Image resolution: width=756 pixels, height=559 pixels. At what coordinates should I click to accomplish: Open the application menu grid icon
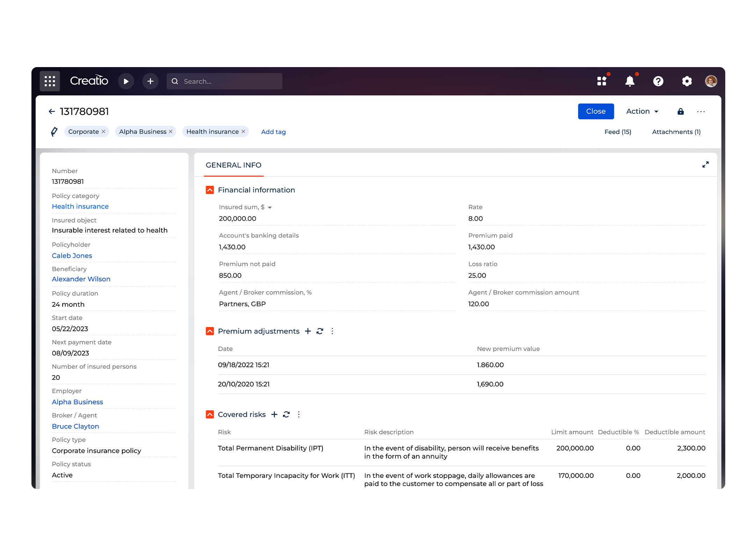coord(50,81)
